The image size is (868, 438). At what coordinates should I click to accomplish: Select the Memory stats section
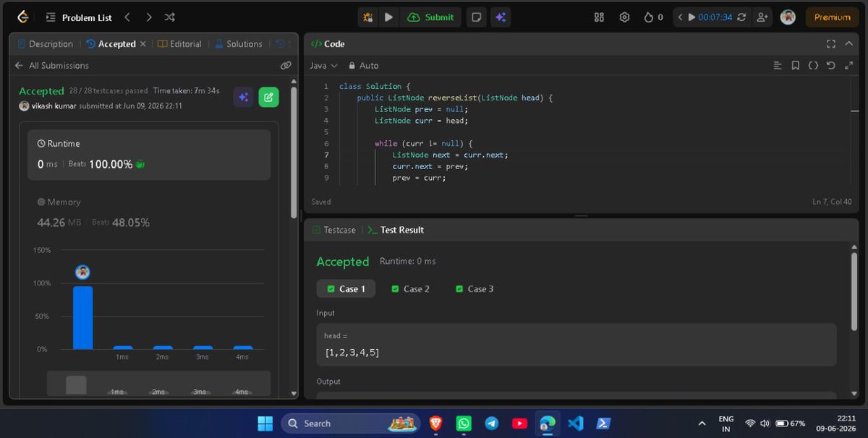pos(149,213)
